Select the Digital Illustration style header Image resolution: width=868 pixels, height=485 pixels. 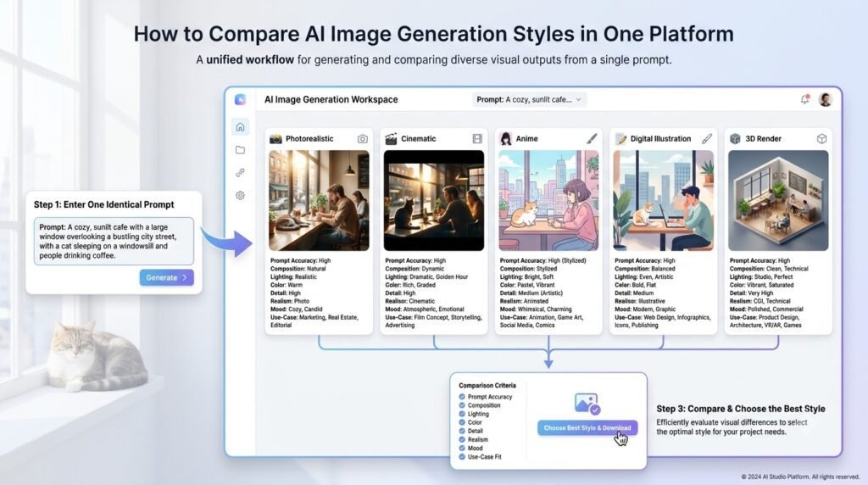pos(661,139)
